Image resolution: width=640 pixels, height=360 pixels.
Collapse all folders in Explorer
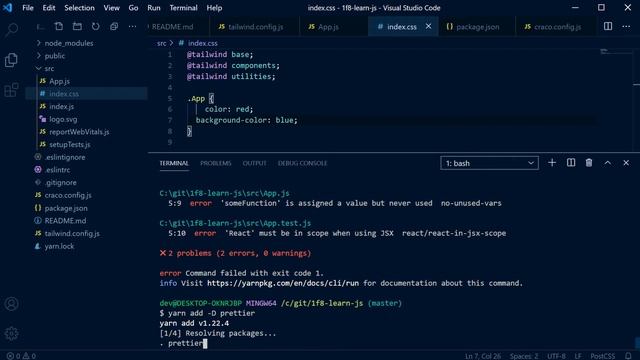(114, 27)
